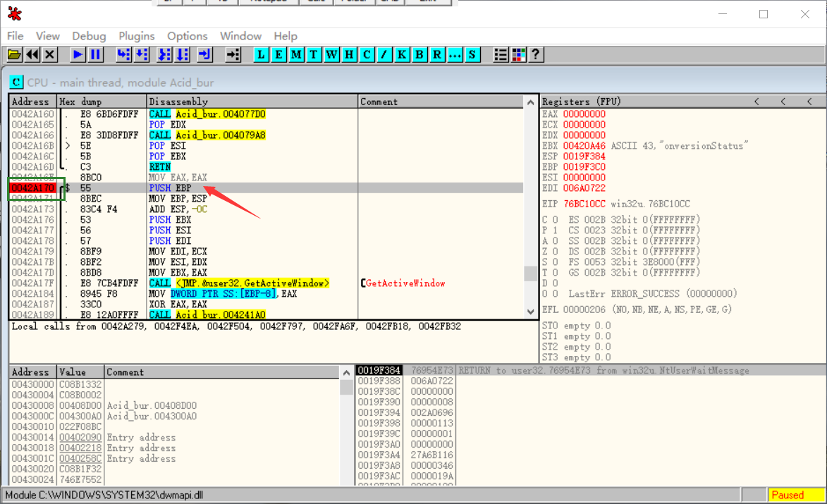The width and height of the screenshot is (827, 504).
Task: Click the Close program X toolbar icon
Action: click(49, 54)
